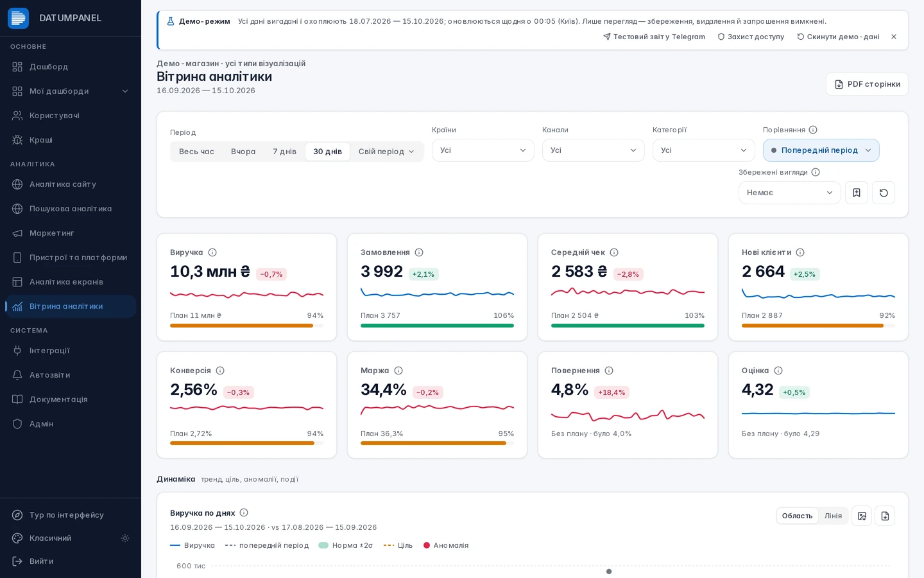Toggle попередній період series in legend
Screen dimensions: 924x578
(267, 545)
